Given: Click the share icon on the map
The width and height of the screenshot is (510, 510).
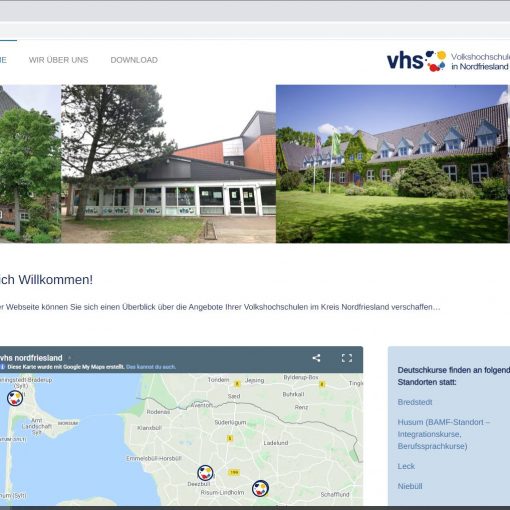Looking at the screenshot, I should click(x=316, y=358).
